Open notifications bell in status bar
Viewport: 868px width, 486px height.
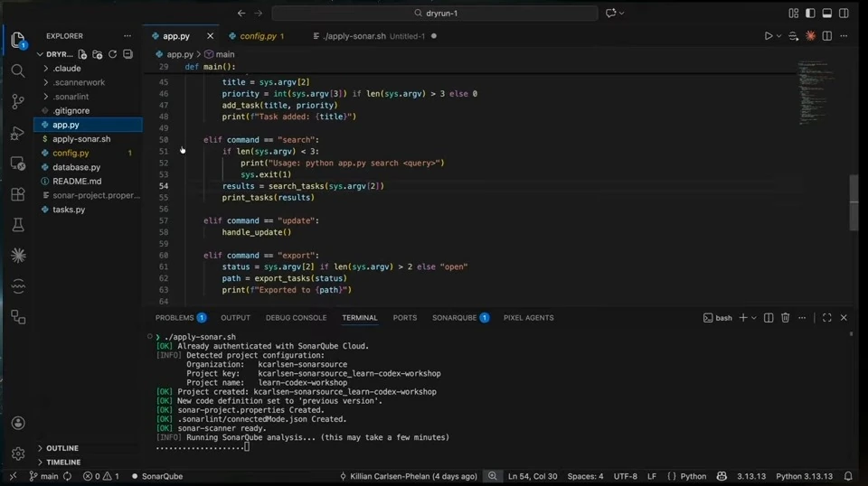tap(848, 476)
